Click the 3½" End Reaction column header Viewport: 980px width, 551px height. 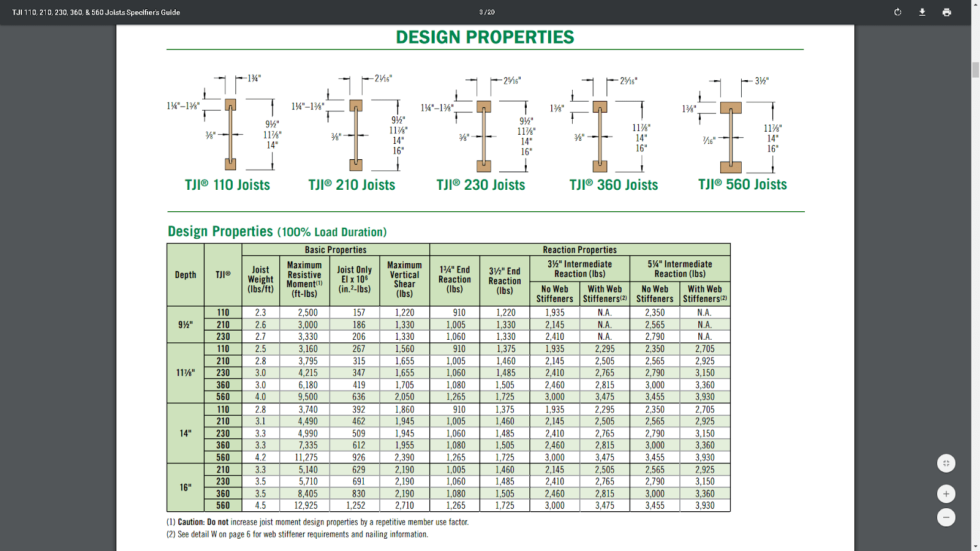pos(505,280)
